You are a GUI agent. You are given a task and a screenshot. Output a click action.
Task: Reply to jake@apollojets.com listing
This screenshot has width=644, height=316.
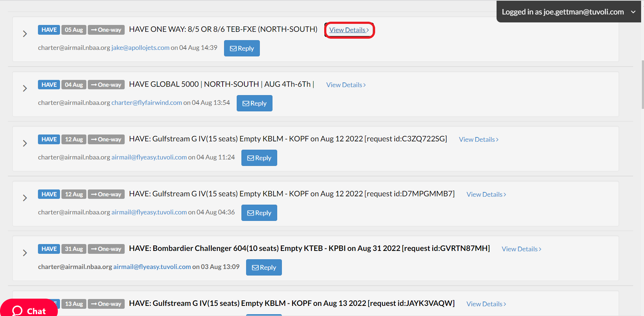pyautogui.click(x=242, y=48)
